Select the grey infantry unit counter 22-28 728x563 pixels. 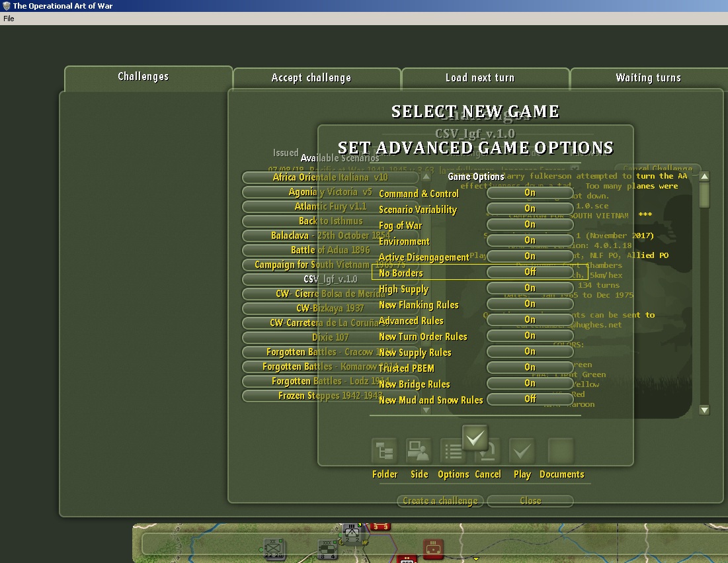pyautogui.click(x=274, y=549)
